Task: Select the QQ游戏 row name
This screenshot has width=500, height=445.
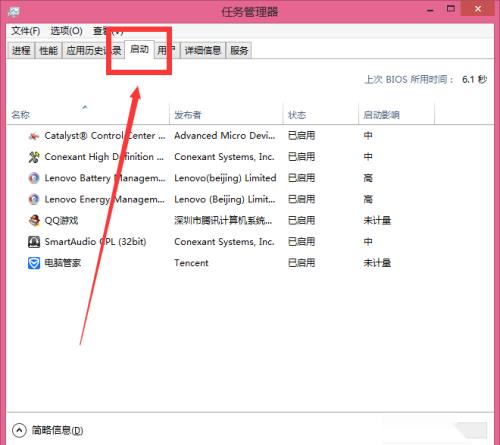Action: (61, 220)
